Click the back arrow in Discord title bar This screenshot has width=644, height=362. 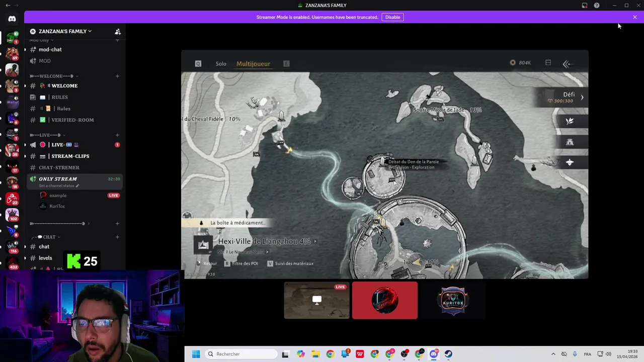click(8, 5)
